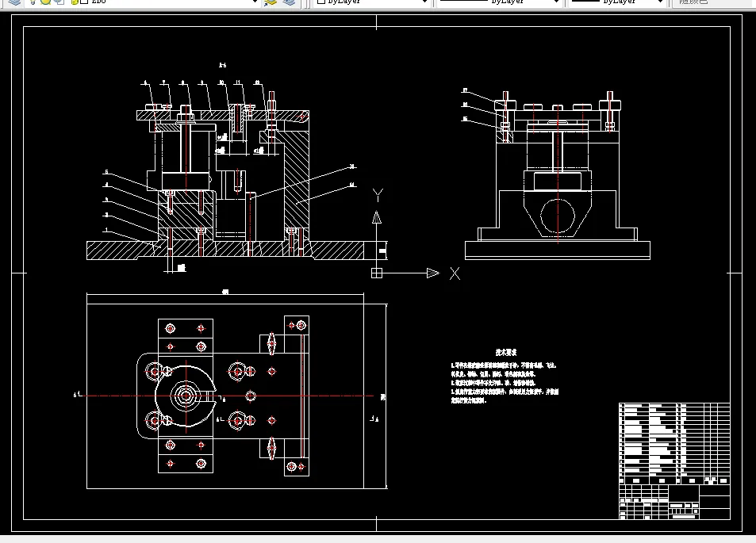Click the Y axis label of UCS
The width and height of the screenshot is (756, 543).
tap(378, 195)
